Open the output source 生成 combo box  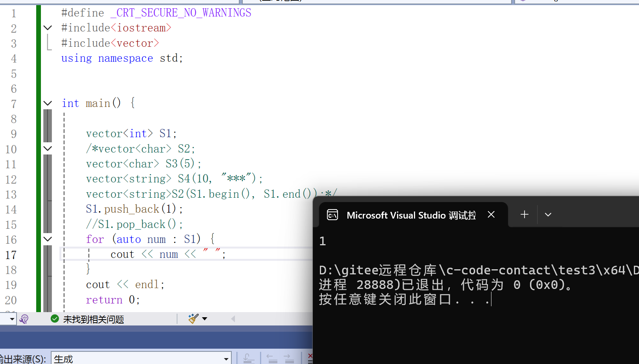141,358
